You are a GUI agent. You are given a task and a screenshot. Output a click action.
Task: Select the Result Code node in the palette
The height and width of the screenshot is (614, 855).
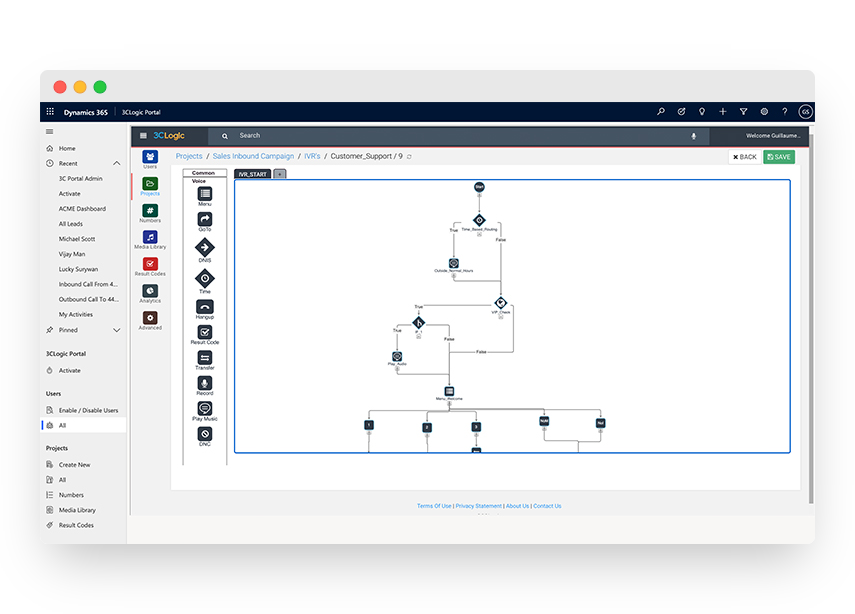coord(204,332)
